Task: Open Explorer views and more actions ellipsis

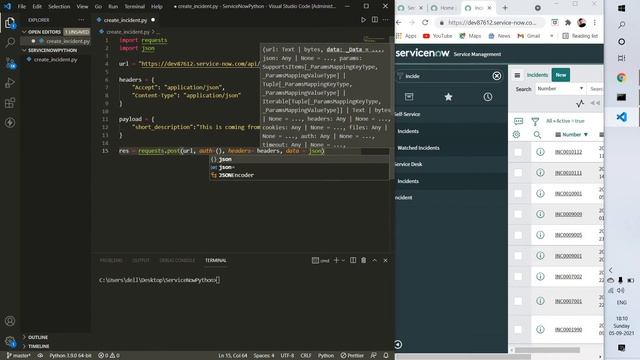Action: point(81,20)
